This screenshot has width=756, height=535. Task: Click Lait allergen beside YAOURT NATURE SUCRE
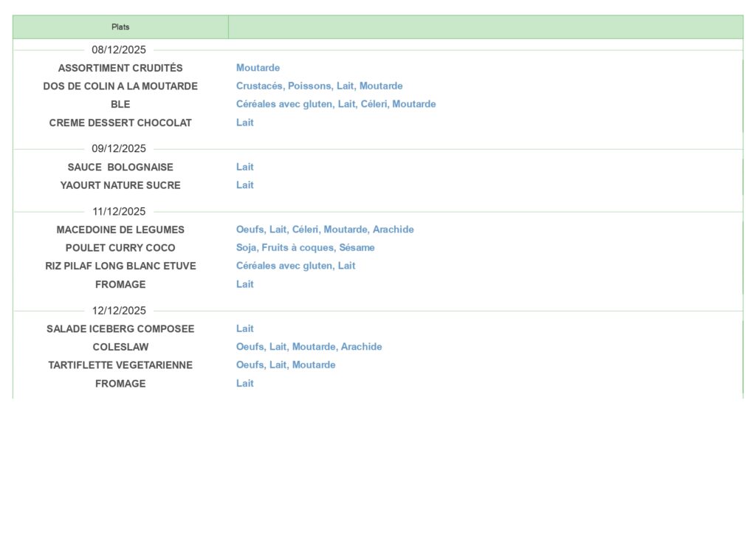[x=244, y=185]
